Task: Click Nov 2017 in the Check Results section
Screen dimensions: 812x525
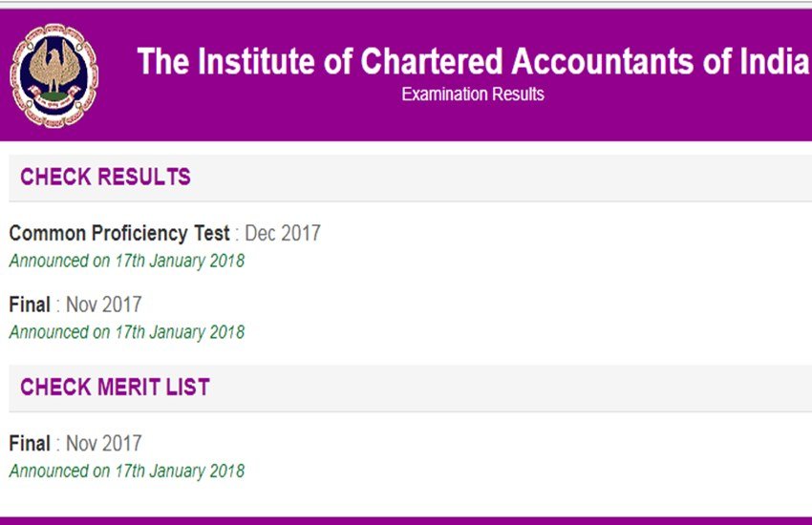Action: click(103, 305)
